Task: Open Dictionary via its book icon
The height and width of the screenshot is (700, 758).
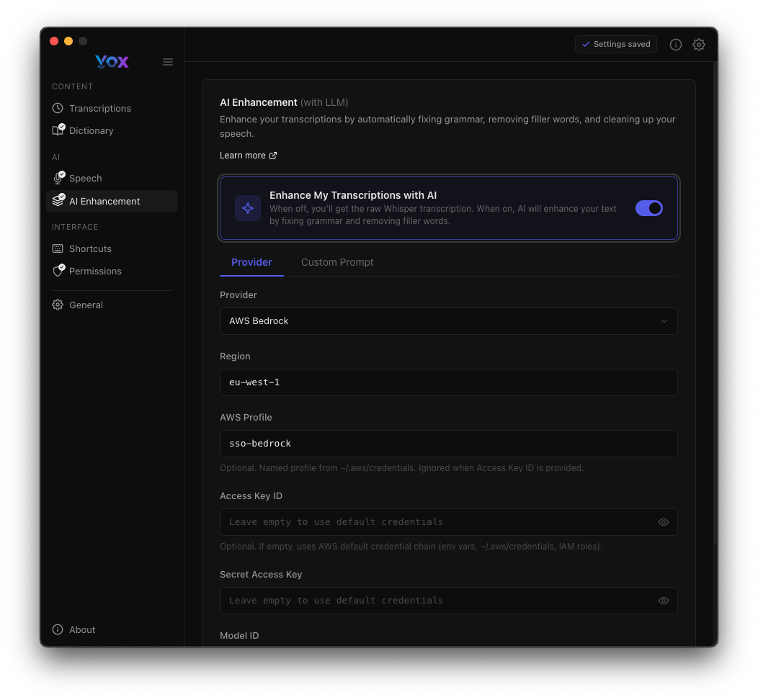Action: coord(58,130)
